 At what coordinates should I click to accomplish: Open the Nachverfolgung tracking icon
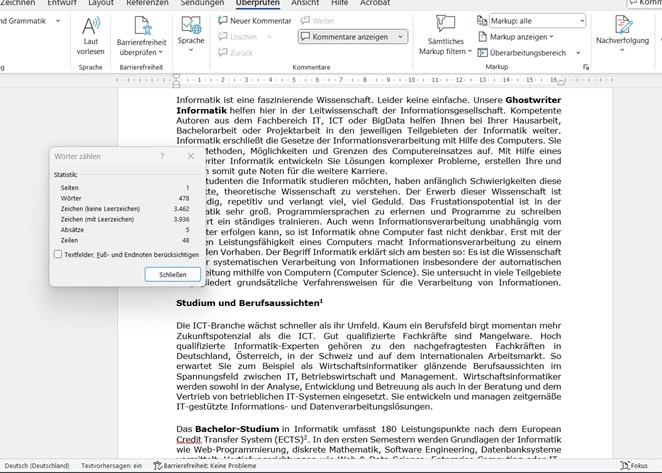point(623,24)
